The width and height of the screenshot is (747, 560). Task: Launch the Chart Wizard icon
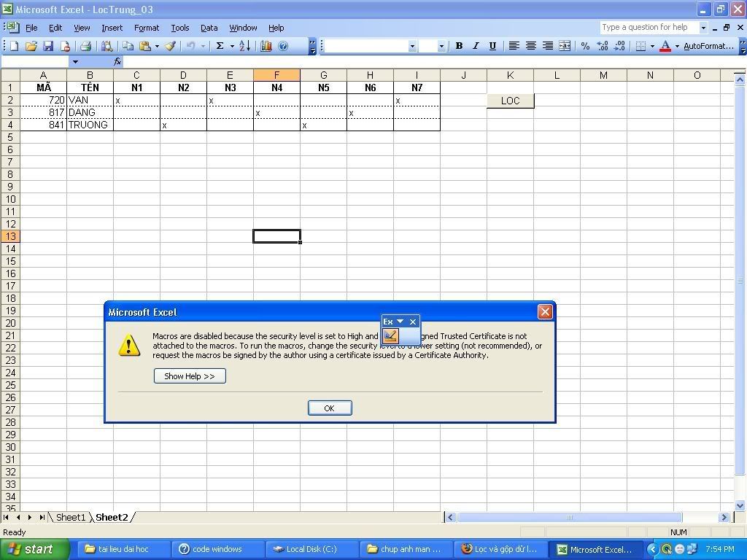[x=266, y=46]
